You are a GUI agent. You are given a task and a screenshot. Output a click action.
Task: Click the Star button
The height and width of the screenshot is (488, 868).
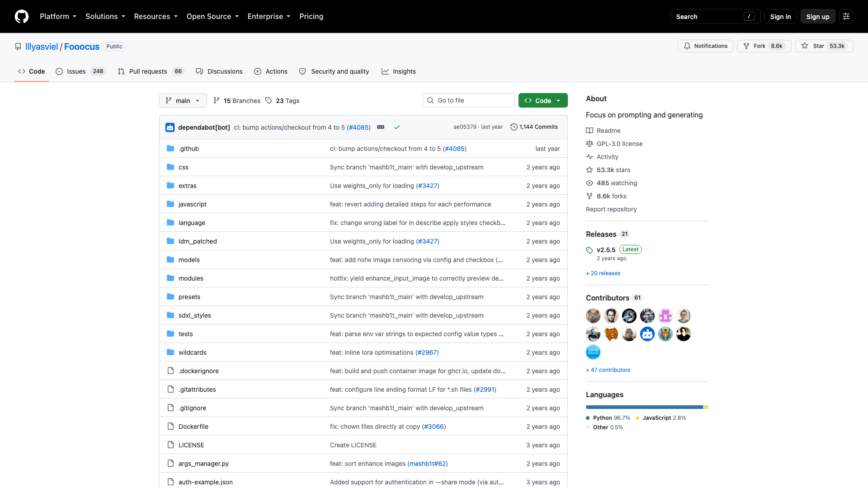824,46
